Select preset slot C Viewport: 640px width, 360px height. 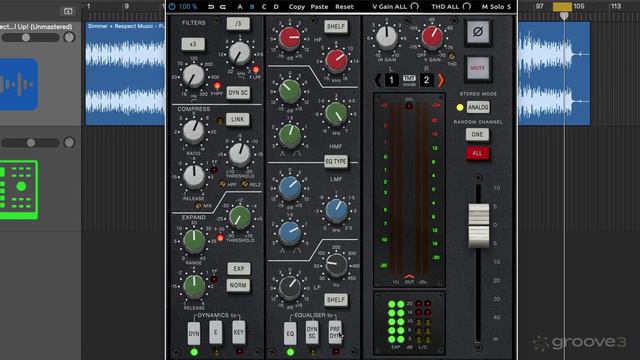click(x=264, y=7)
